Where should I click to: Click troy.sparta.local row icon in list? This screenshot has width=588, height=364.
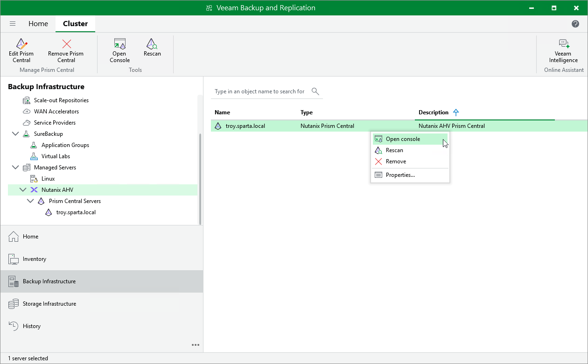point(218,126)
